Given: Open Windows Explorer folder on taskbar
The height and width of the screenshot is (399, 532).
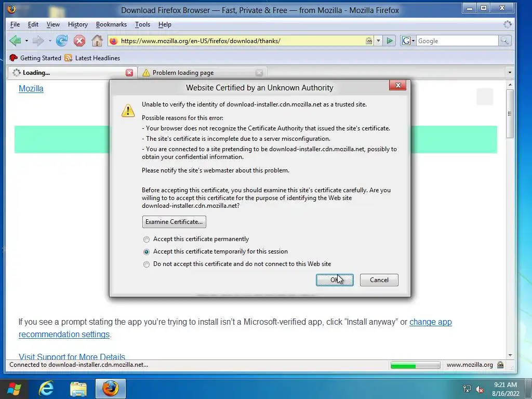Looking at the screenshot, I should 78,389.
